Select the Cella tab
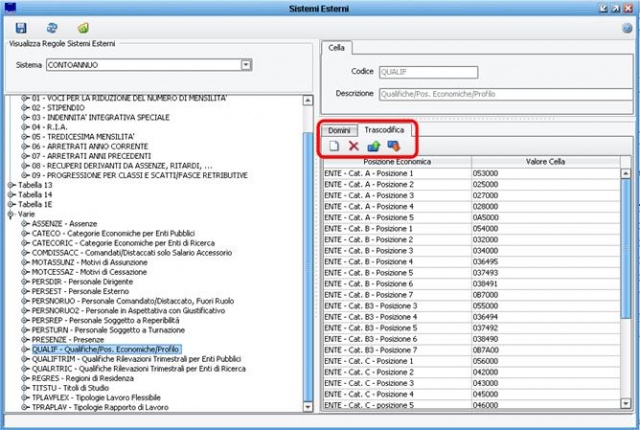Screen dimensions: 640x430 click(337, 47)
